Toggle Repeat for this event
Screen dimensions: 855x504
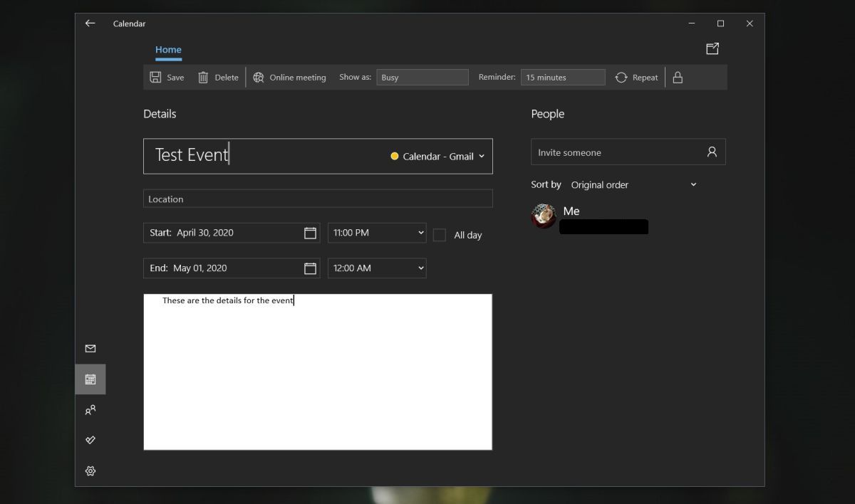(636, 77)
